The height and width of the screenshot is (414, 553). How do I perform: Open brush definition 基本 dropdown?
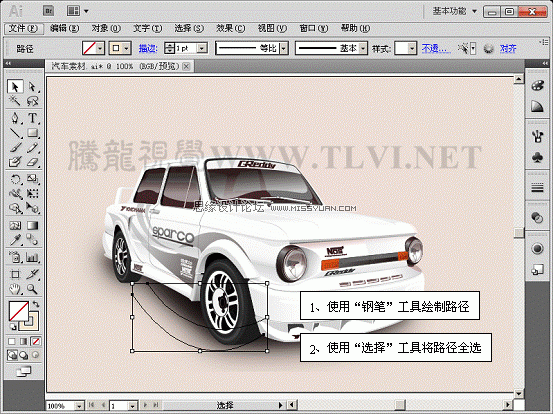(363, 48)
